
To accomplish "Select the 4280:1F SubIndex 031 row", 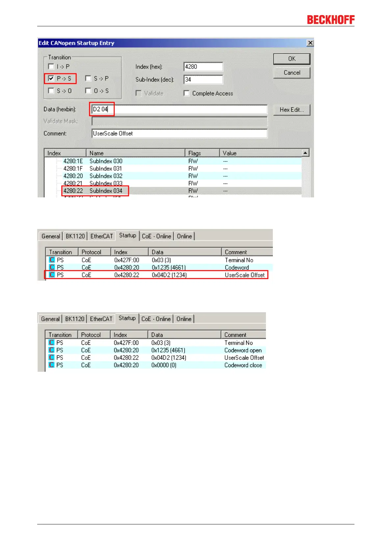I will click(173, 168).
